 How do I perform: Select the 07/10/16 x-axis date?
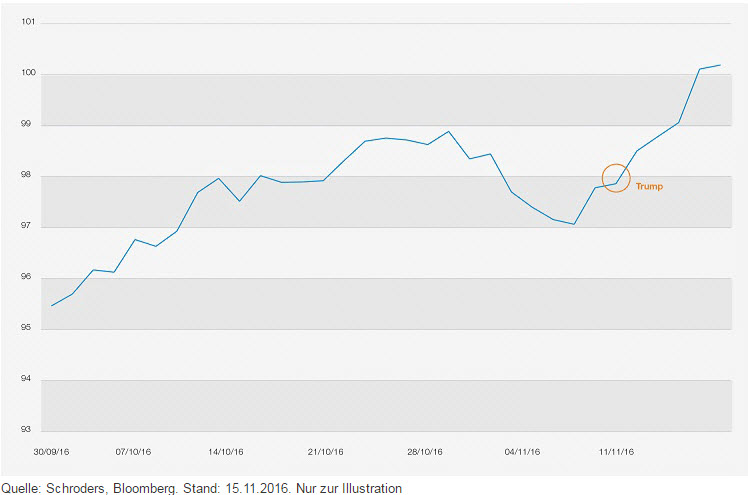coord(133,452)
